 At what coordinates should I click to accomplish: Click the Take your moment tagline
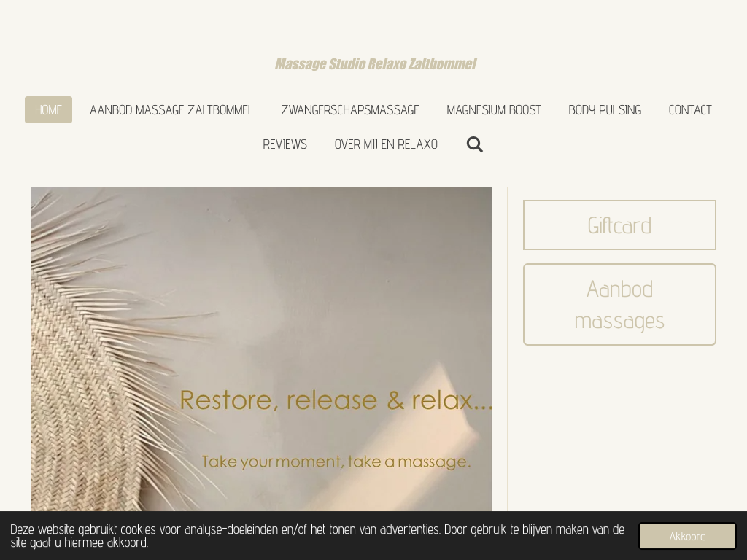(336, 462)
